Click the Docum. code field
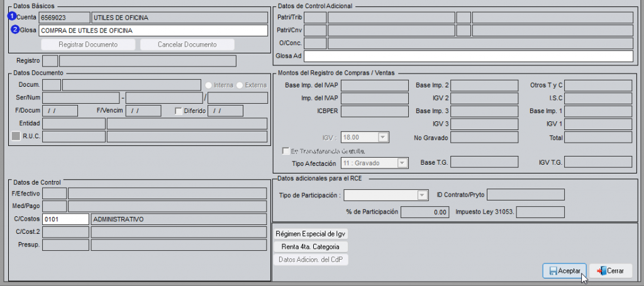The image size is (644, 286). point(52,85)
